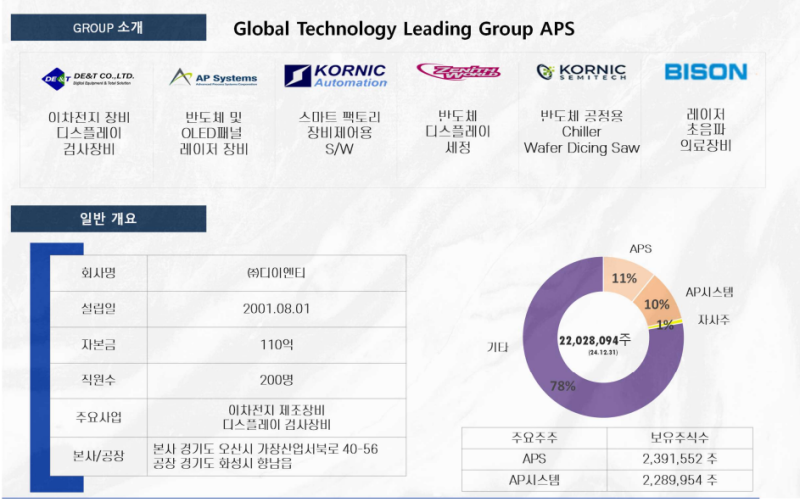Click the DE&T Co., Ltd. logo

pyautogui.click(x=87, y=77)
